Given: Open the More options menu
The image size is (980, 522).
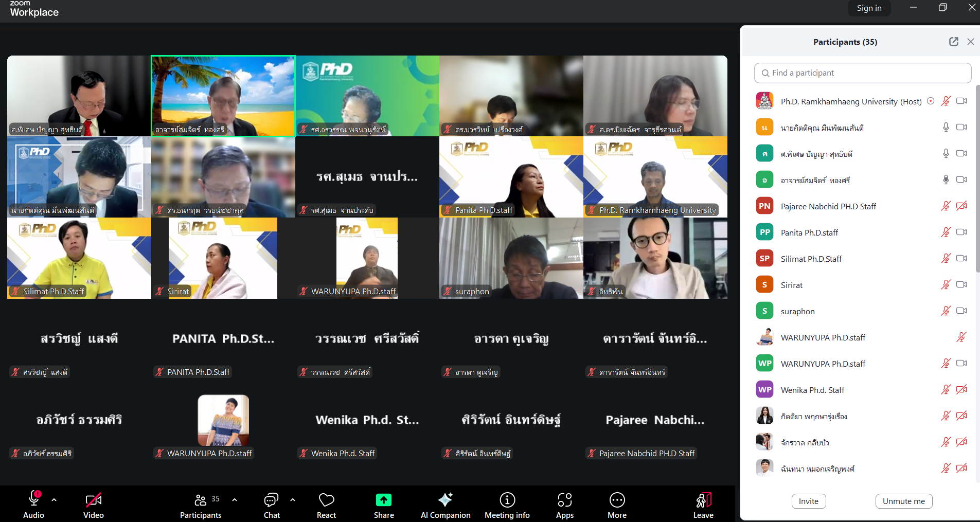Looking at the screenshot, I should [617, 506].
